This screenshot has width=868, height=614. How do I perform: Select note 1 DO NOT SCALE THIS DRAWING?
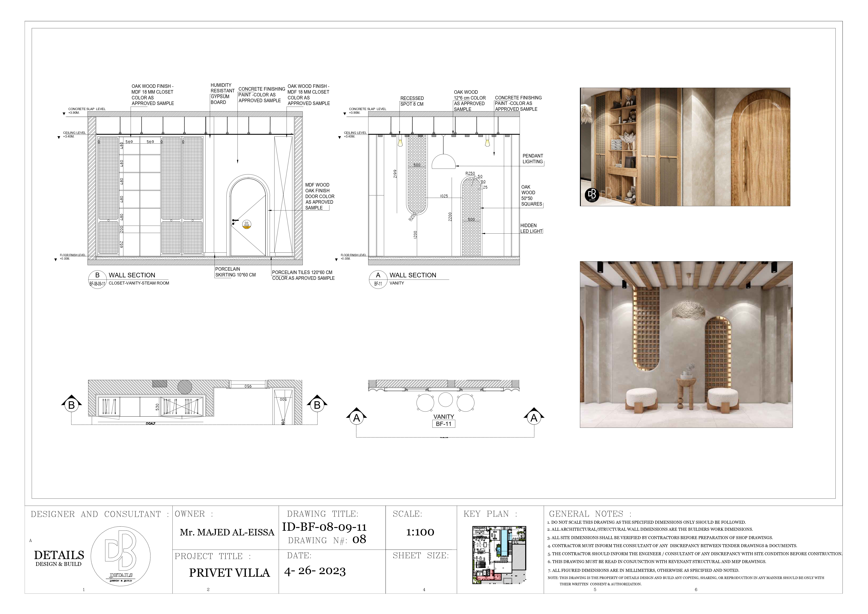tap(646, 522)
